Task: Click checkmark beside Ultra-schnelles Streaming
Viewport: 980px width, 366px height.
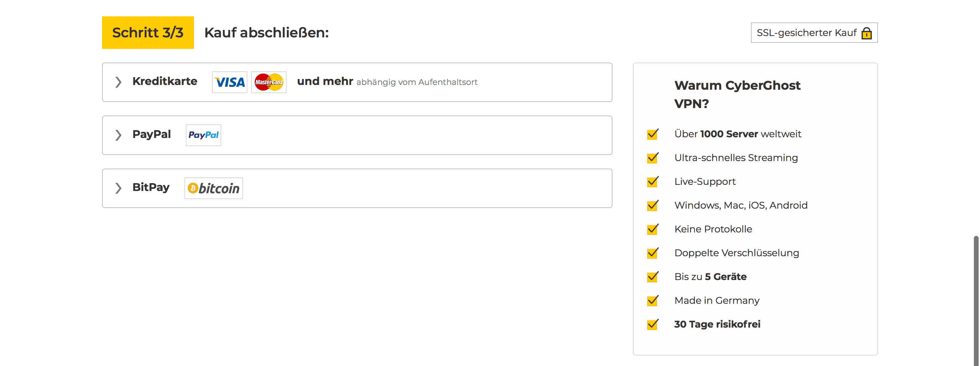Action: [652, 158]
